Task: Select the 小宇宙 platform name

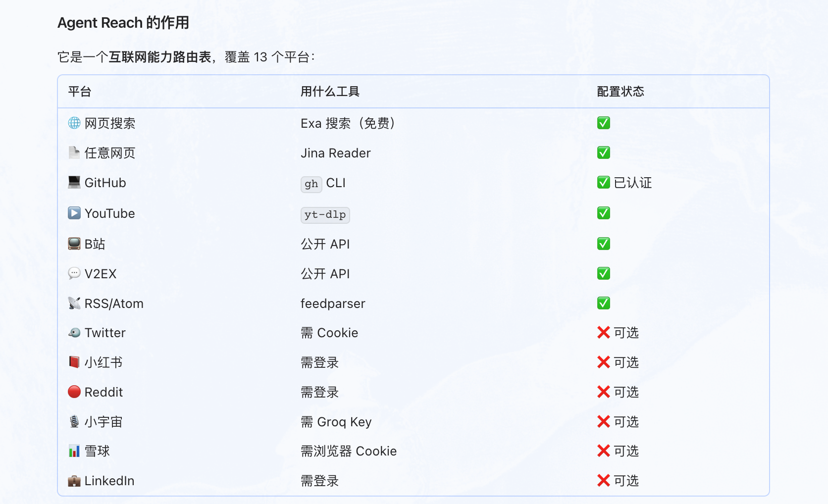Action: click(103, 422)
